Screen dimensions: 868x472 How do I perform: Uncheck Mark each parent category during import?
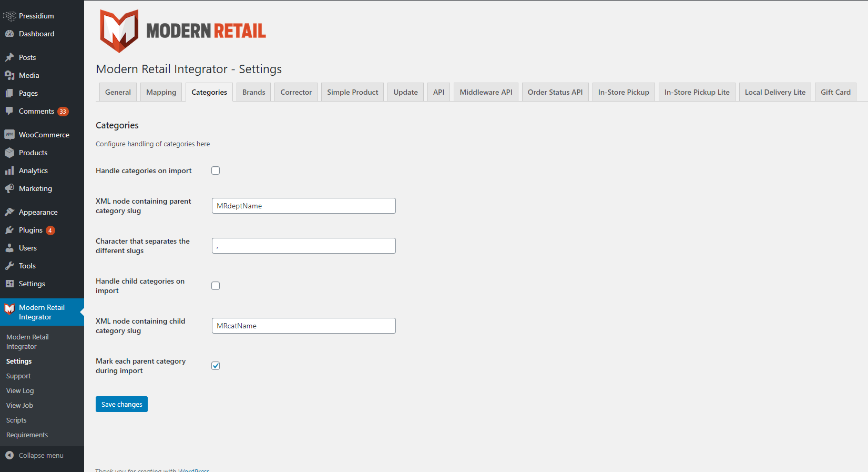click(x=216, y=366)
